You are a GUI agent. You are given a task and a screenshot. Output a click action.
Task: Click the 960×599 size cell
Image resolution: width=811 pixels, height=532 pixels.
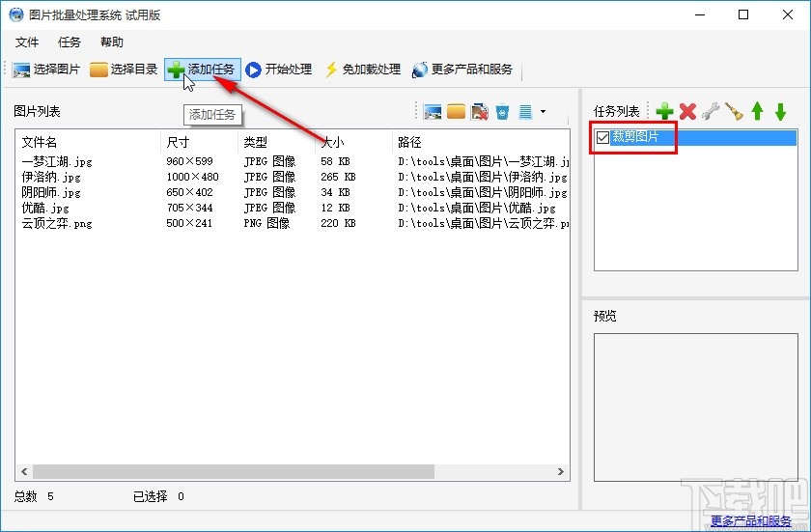[x=190, y=161]
